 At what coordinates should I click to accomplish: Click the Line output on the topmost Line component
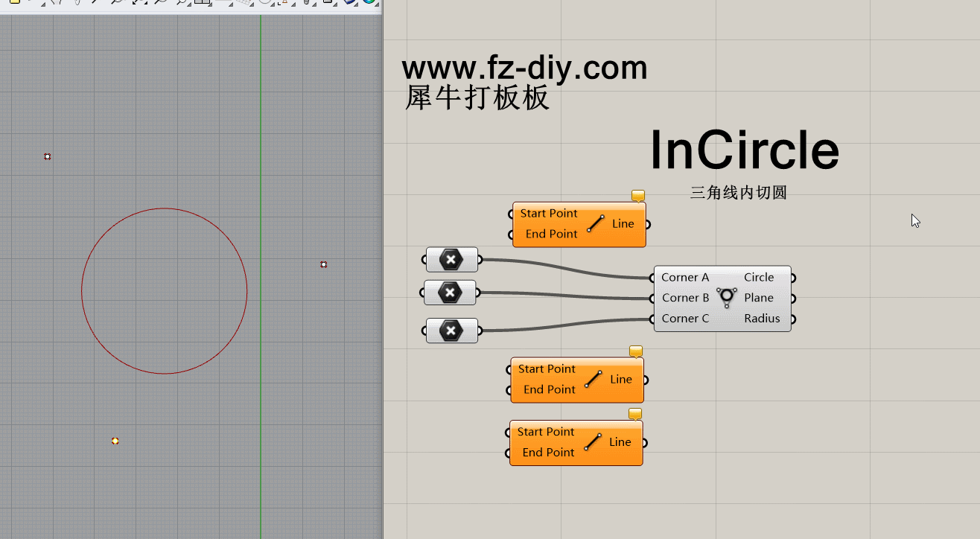(x=623, y=224)
